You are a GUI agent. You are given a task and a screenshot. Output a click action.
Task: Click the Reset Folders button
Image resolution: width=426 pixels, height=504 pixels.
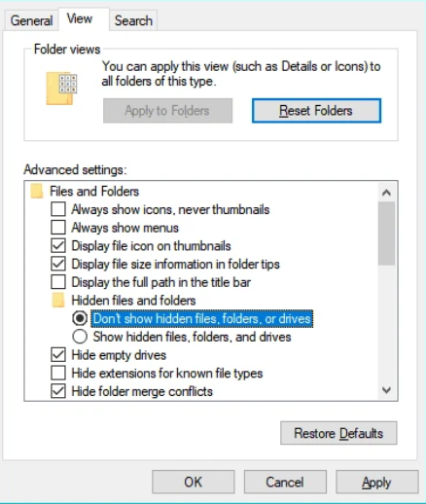tap(316, 111)
